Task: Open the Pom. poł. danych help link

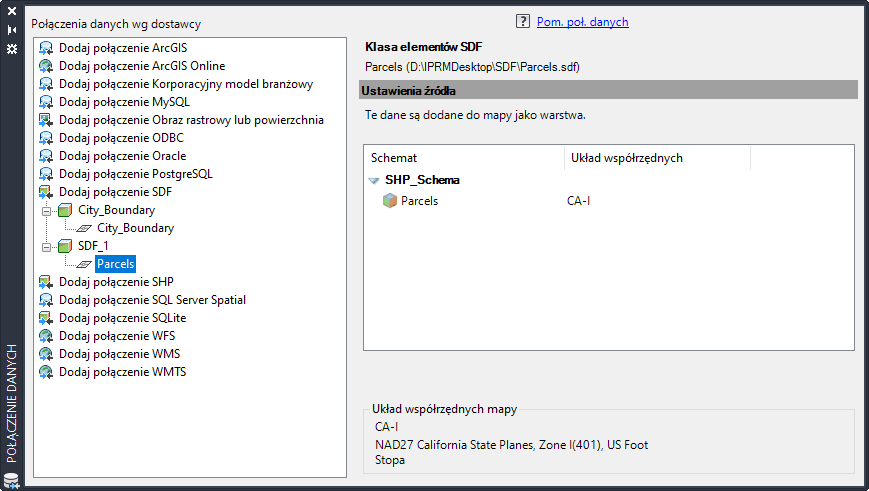Action: pos(583,22)
